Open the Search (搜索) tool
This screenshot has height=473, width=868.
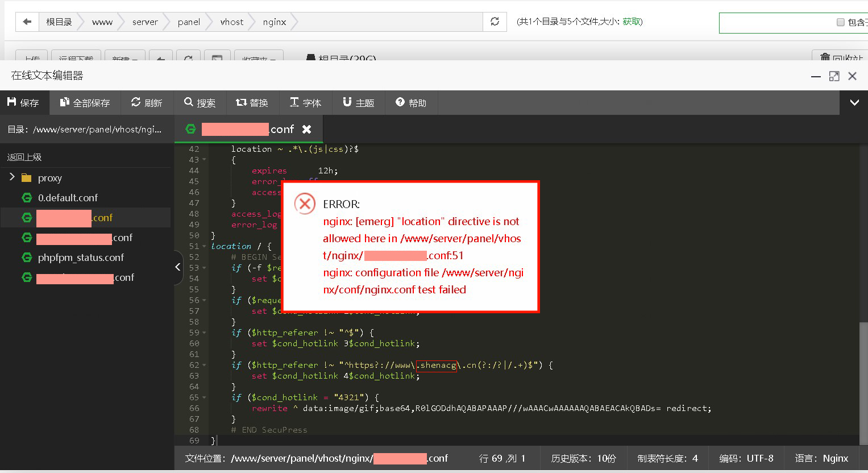coord(200,102)
